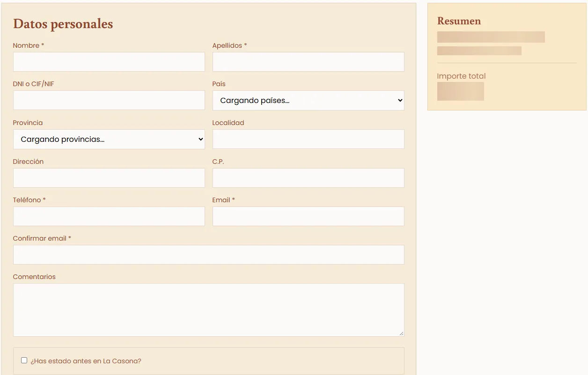Click the 'Comentarios' label
Image resolution: width=588 pixels, height=375 pixels.
coord(34,277)
